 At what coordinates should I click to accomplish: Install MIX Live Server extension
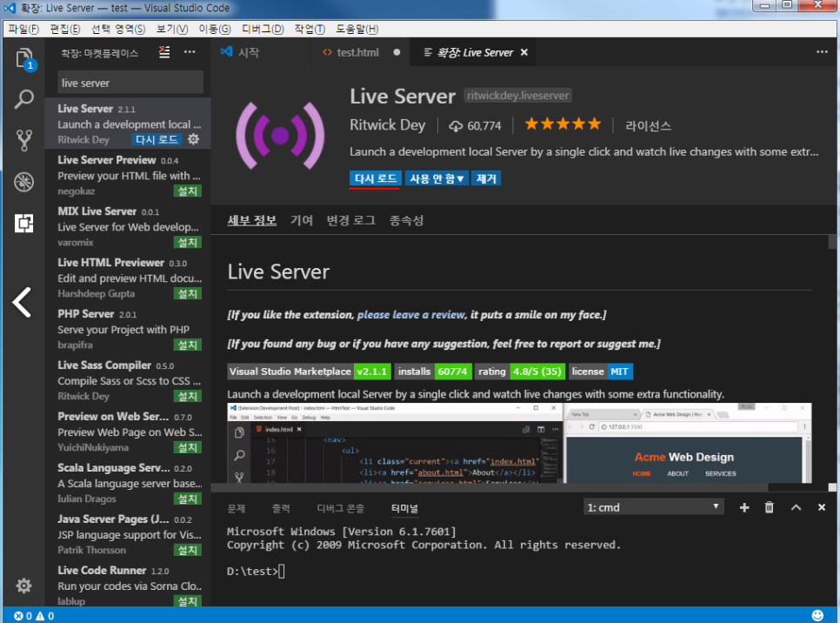188,243
